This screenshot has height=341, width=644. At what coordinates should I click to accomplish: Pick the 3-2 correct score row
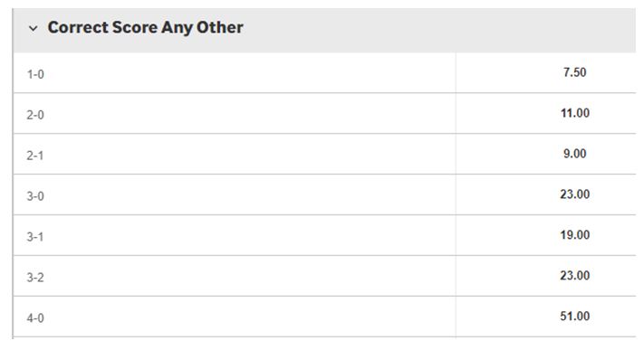pyautogui.click(x=324, y=276)
